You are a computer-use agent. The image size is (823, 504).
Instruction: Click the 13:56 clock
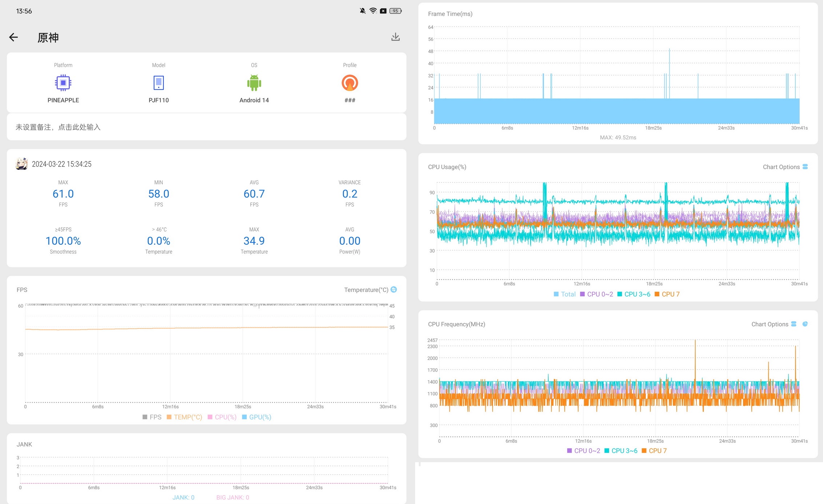point(24,11)
